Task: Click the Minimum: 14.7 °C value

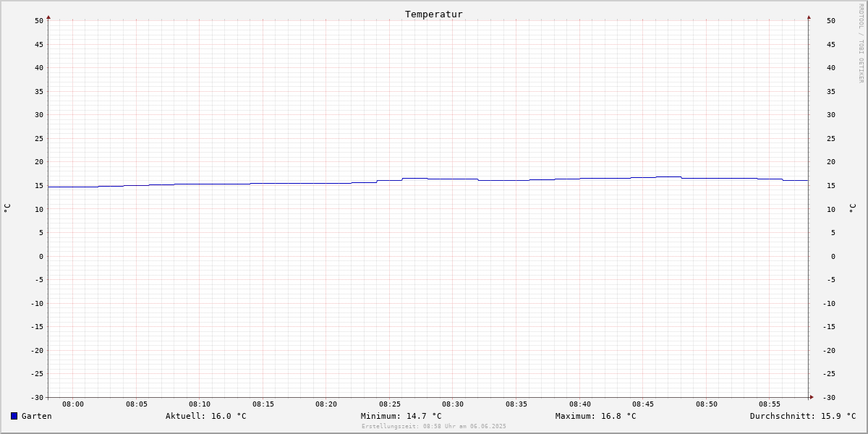Action: point(401,416)
